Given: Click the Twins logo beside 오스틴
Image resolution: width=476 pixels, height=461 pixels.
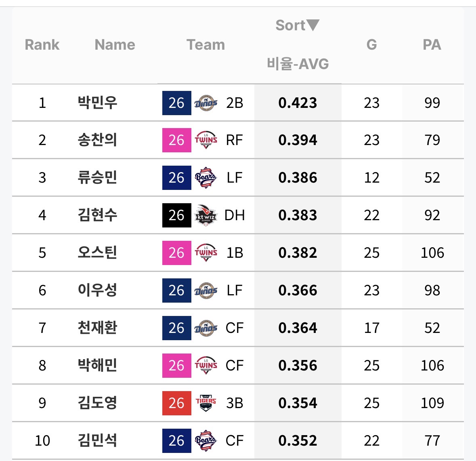Looking at the screenshot, I should coord(206,253).
